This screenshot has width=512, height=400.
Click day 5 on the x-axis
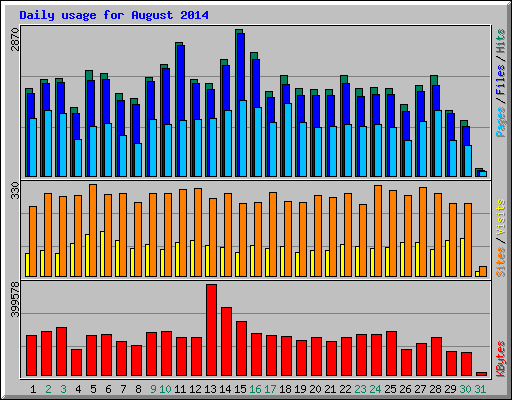[x=93, y=389]
